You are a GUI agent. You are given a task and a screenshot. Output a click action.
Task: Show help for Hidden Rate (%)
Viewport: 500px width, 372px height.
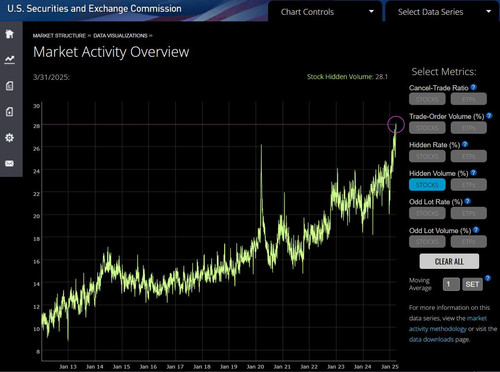coord(465,144)
